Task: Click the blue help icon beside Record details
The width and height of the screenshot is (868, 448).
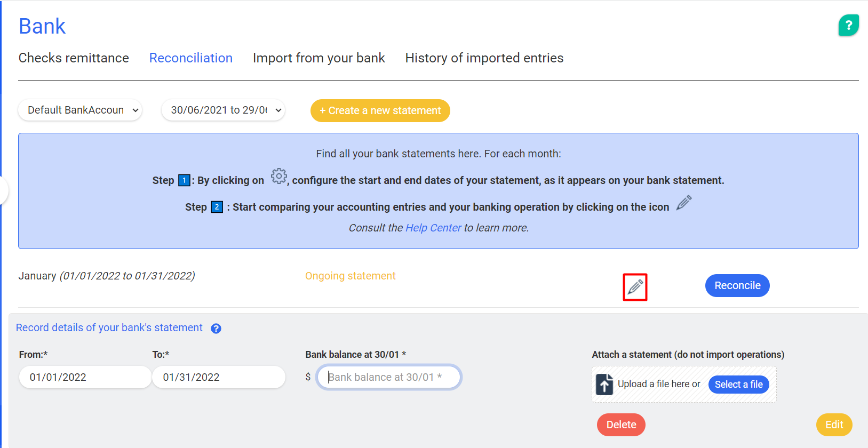Action: [216, 329]
